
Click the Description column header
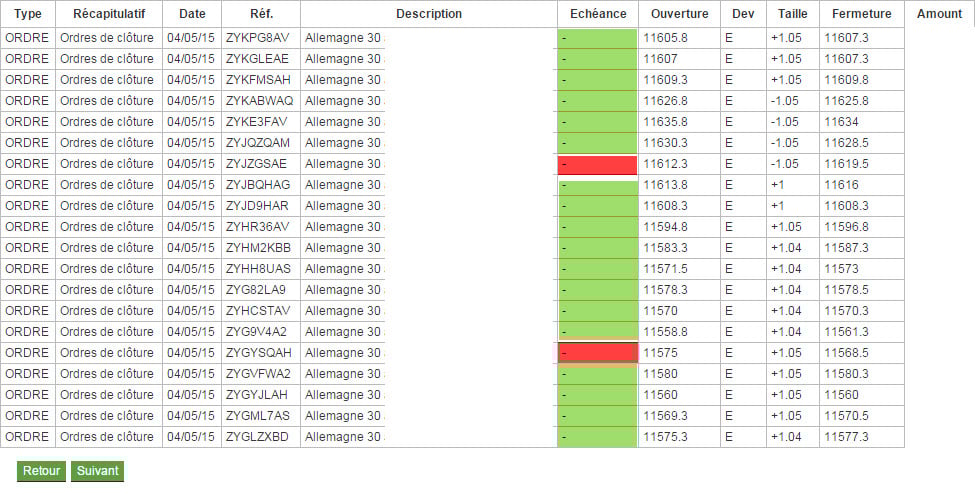coord(429,14)
